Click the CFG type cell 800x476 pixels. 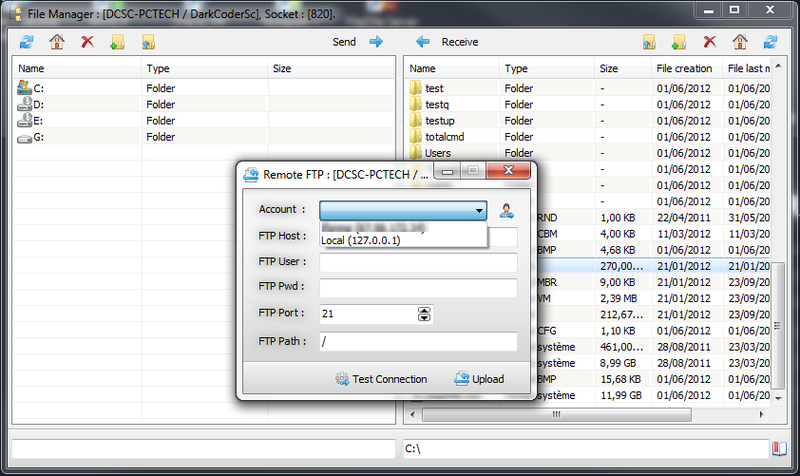[x=547, y=331]
